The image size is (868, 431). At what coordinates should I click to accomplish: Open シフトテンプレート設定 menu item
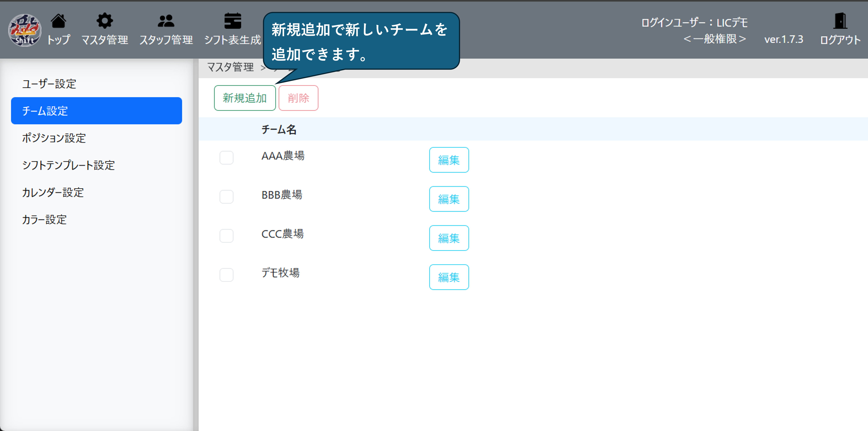point(68,165)
